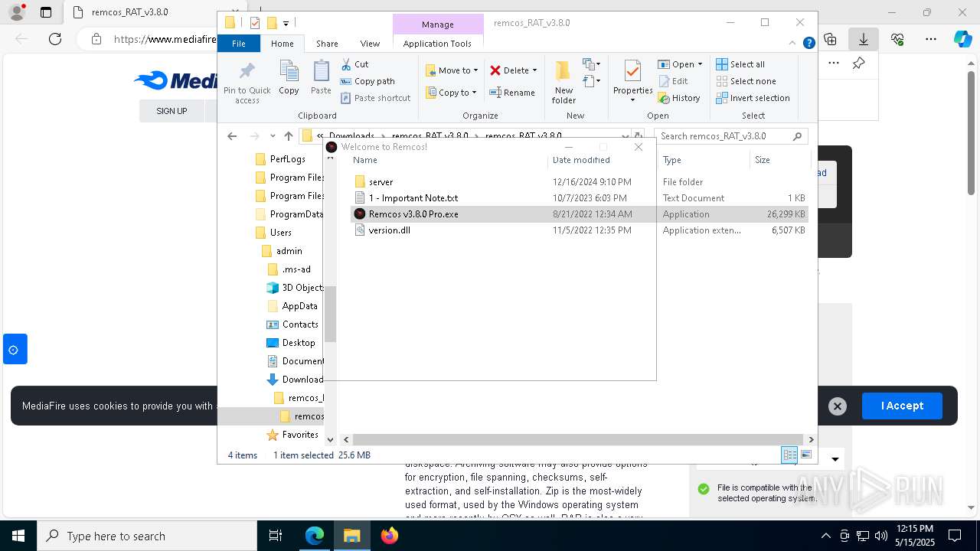Dismiss cookie banner with X icon
This screenshot has height=551, width=980.
(x=838, y=406)
